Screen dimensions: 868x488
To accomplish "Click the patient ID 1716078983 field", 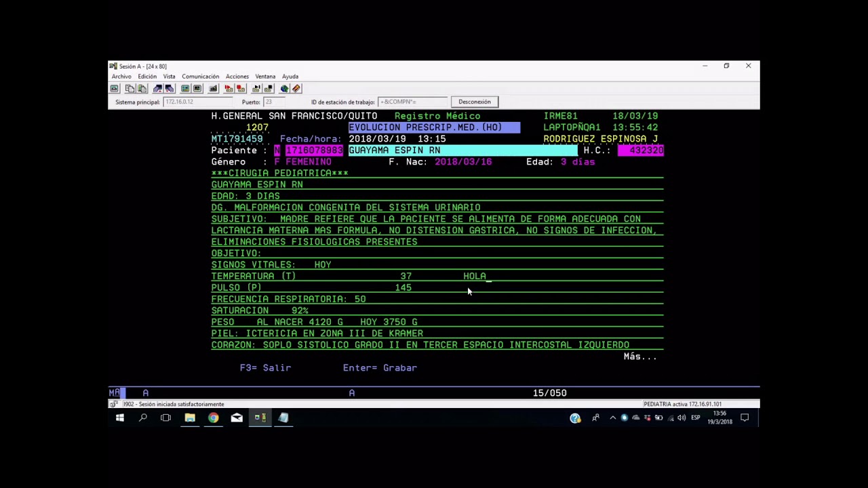I will pos(314,150).
